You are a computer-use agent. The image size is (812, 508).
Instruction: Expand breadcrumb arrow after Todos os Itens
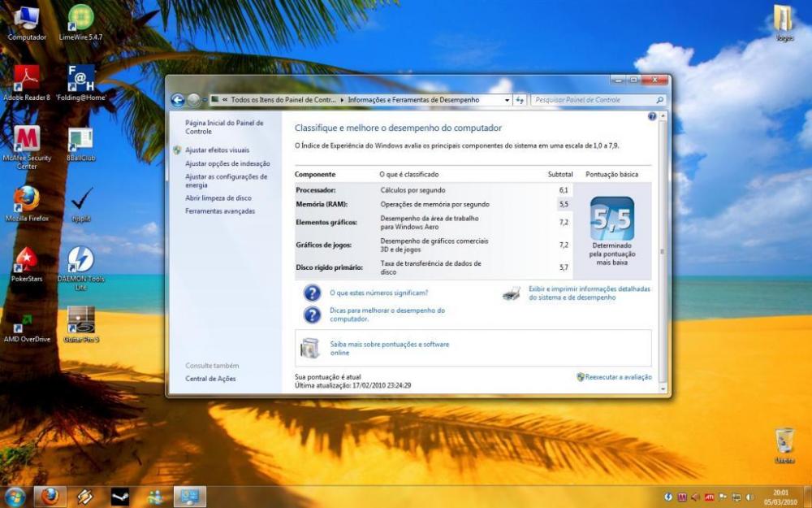(x=342, y=100)
